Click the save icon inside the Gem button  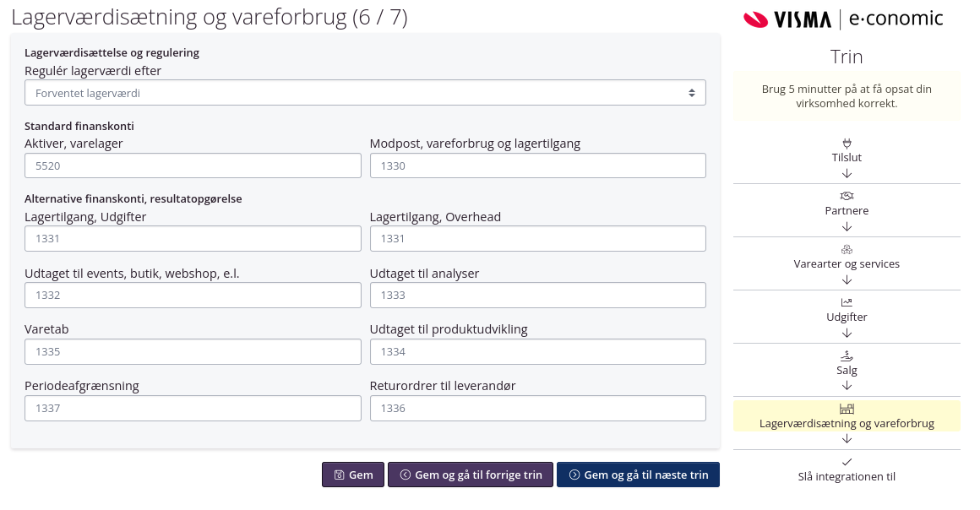click(x=340, y=475)
